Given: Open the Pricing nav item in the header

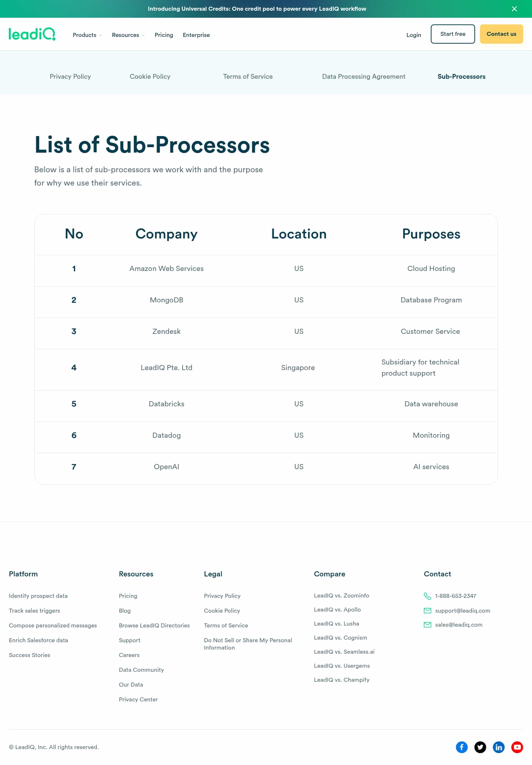Looking at the screenshot, I should [164, 35].
